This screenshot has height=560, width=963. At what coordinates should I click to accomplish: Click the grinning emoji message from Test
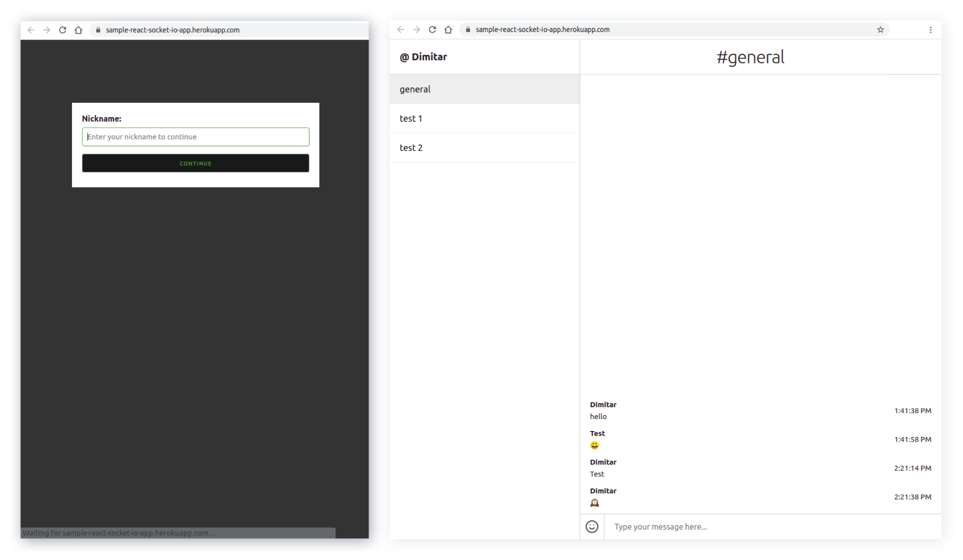point(594,445)
